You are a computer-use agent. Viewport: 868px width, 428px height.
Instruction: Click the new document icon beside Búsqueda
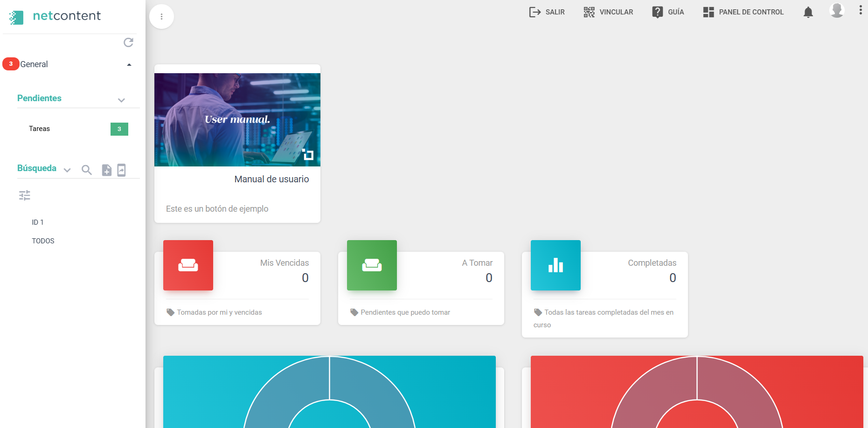tap(107, 170)
